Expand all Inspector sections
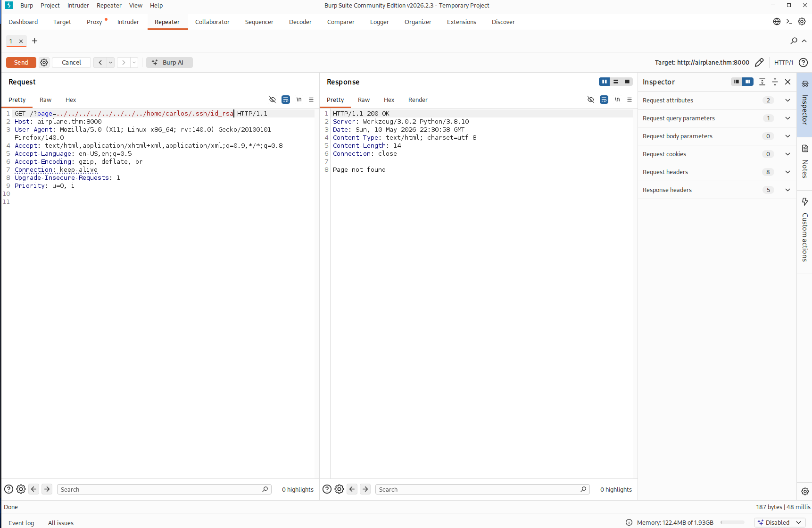Image resolution: width=812 pixels, height=528 pixels. [762, 82]
